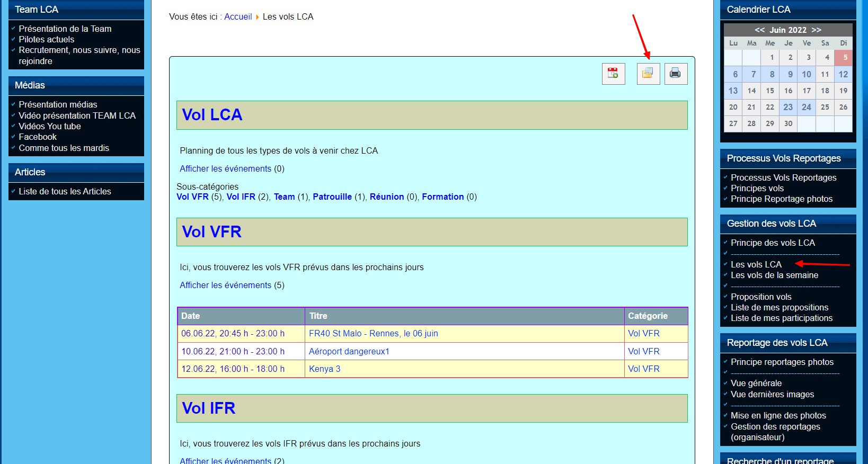Show events under Vol VFR section
The height and width of the screenshot is (464, 868).
pyautogui.click(x=225, y=285)
